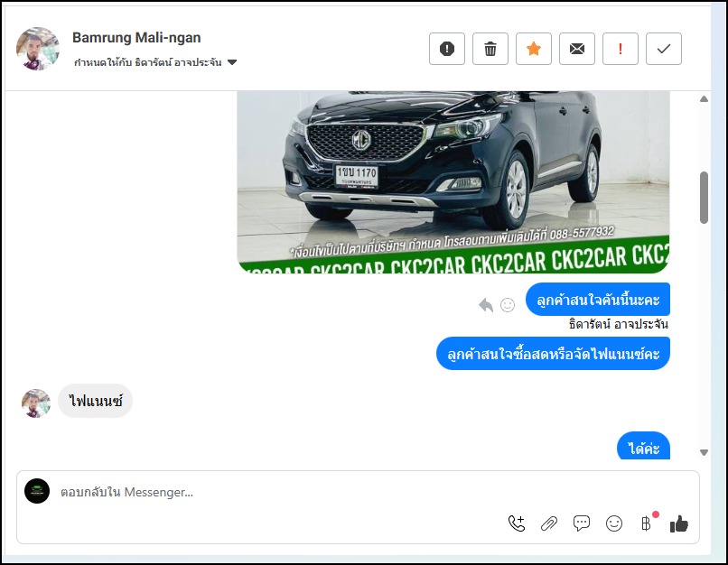Open saved replies speech bubble icon

tap(582, 523)
